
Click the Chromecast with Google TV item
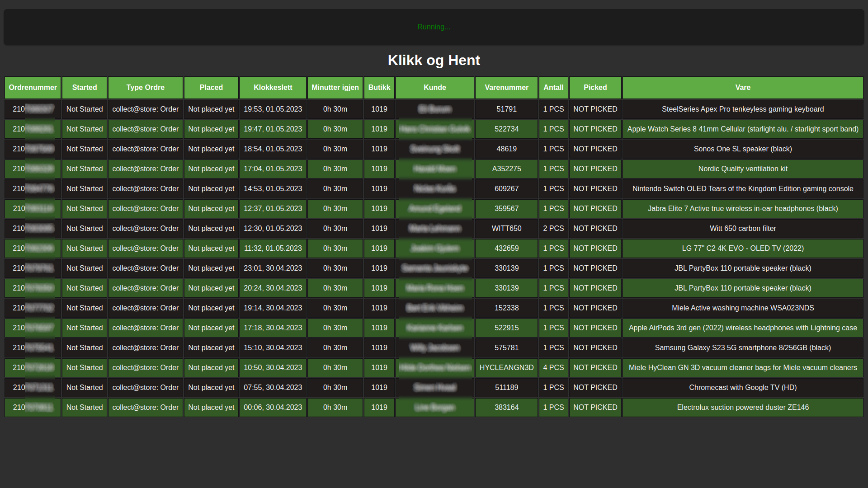[x=743, y=388]
